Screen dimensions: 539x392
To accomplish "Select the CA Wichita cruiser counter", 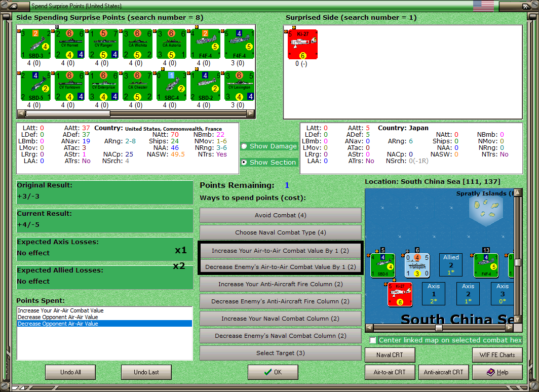I will click(x=138, y=44).
